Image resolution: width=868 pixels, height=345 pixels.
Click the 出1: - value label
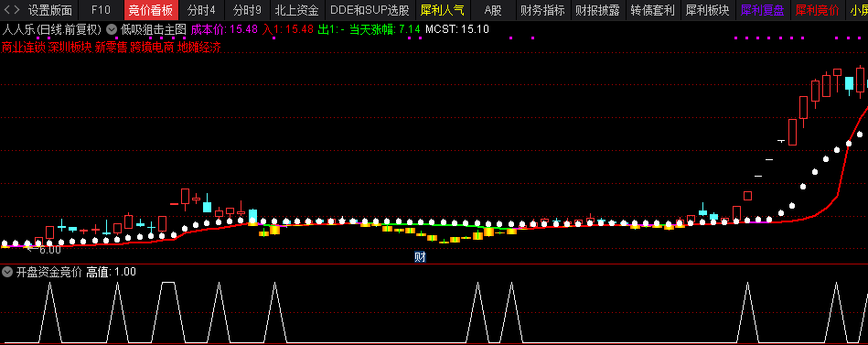pyautogui.click(x=331, y=29)
